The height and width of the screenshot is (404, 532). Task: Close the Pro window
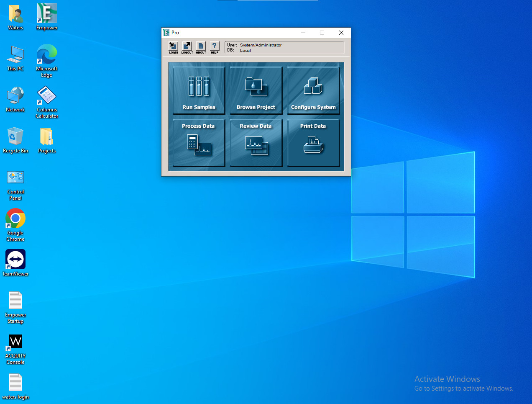click(x=341, y=33)
